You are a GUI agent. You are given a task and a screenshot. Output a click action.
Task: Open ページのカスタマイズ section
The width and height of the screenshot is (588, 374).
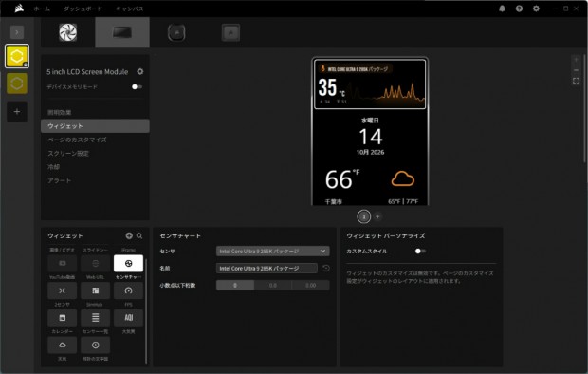click(95, 140)
